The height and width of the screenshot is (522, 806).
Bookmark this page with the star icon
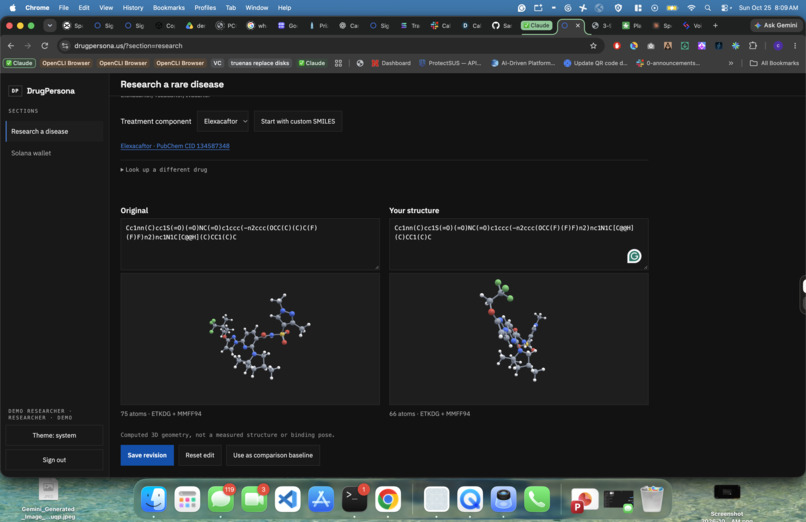[593, 46]
